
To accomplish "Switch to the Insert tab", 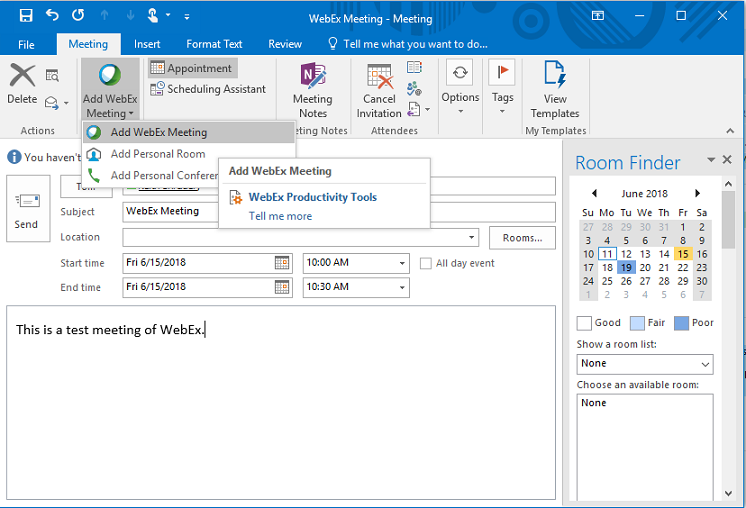I will click(147, 44).
